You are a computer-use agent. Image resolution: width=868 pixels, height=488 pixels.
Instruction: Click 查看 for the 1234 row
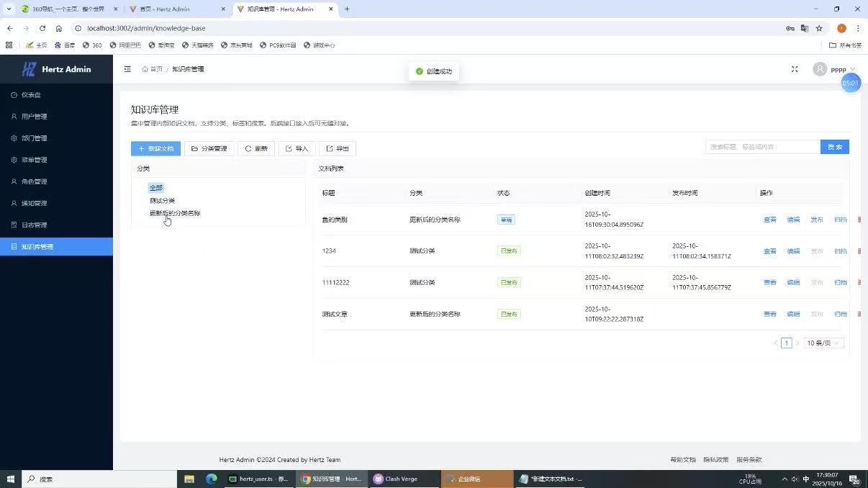pyautogui.click(x=770, y=251)
